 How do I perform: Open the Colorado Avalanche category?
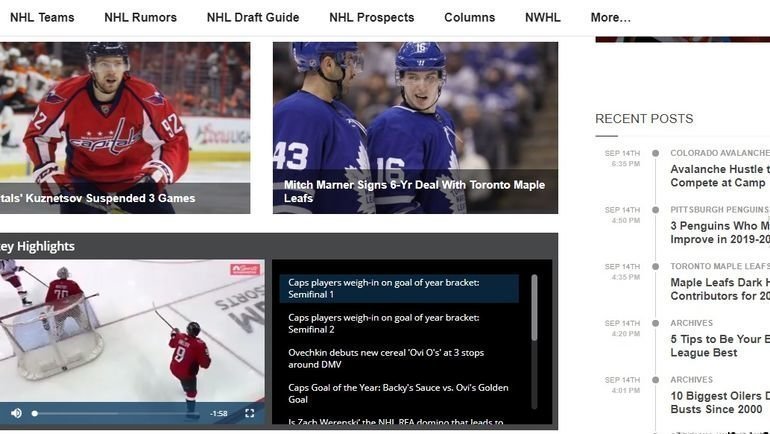point(720,153)
